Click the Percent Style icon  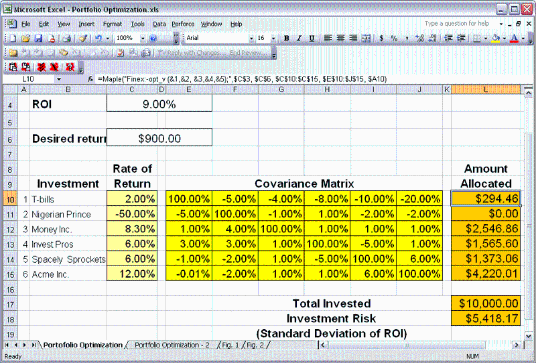pyautogui.click(x=394, y=38)
